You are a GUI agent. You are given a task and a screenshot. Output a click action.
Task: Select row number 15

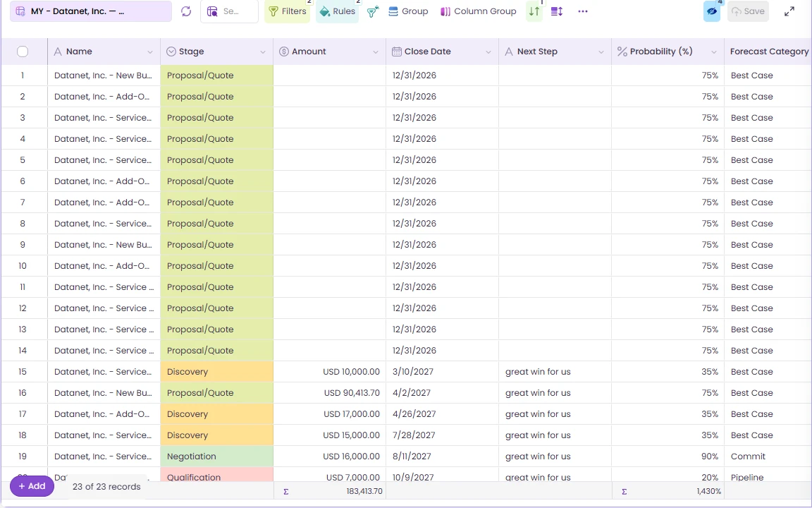[x=23, y=372]
